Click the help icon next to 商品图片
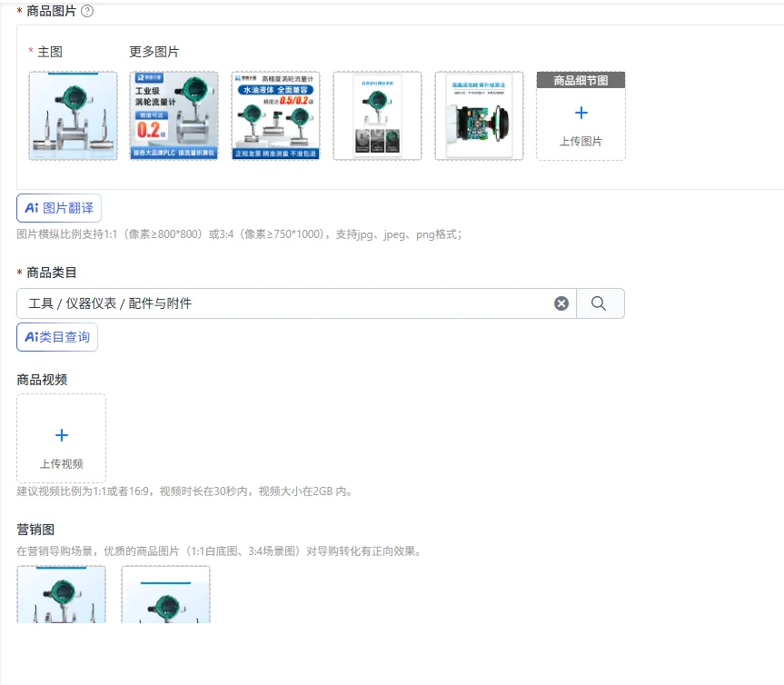This screenshot has height=685, width=784. tap(87, 11)
